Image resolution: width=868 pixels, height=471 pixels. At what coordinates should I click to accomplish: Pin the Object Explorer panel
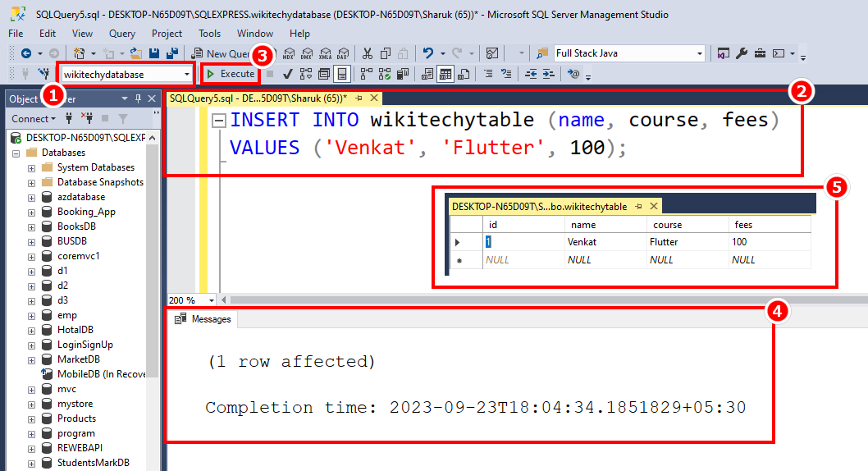(137, 99)
